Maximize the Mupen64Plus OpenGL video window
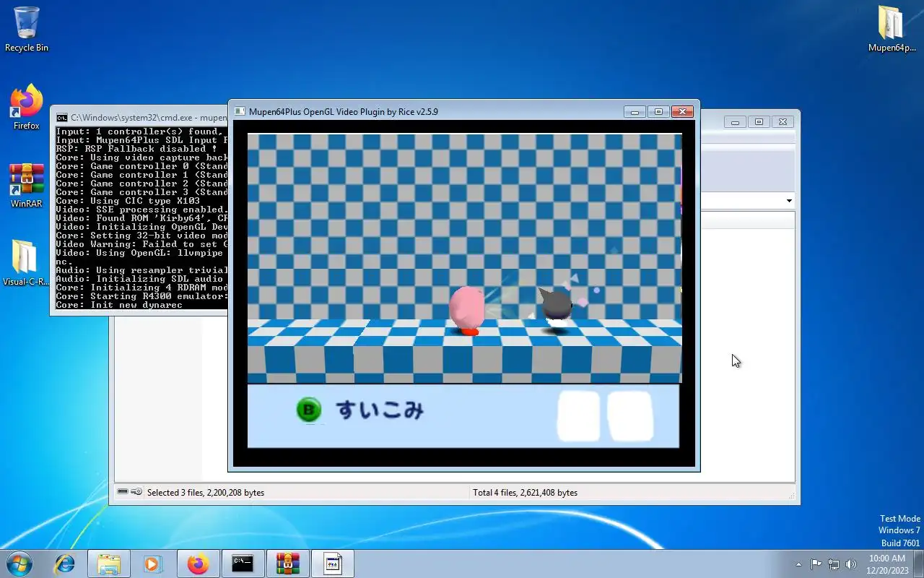This screenshot has width=924, height=578. tap(658, 112)
